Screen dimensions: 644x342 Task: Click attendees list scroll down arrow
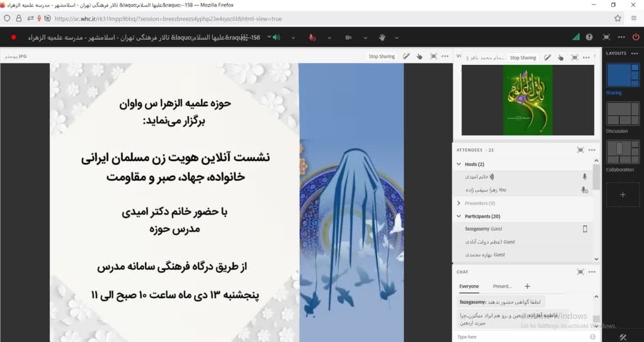point(596,259)
